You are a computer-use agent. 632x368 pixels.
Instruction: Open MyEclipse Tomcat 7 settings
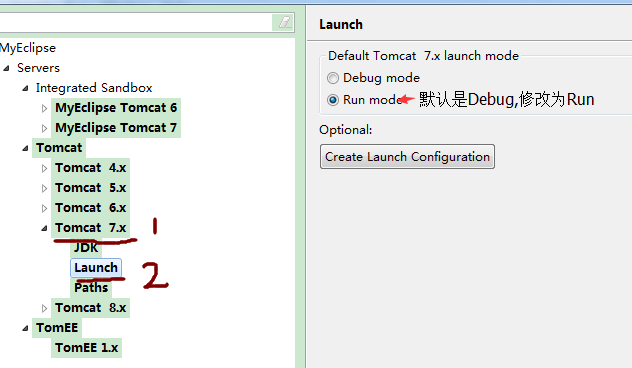click(116, 128)
